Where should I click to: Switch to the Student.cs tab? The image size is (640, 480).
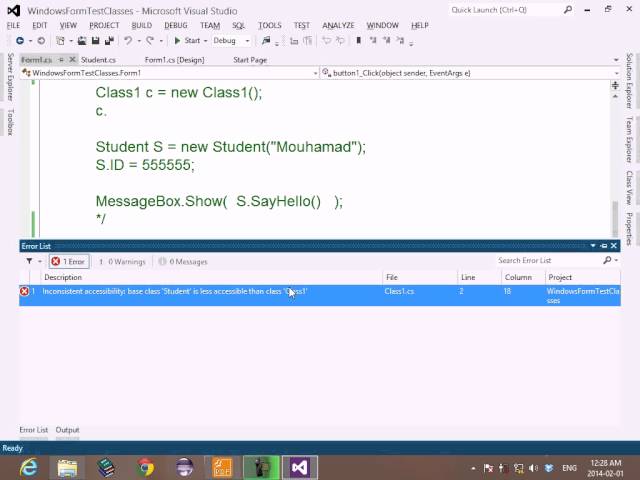coord(98,60)
